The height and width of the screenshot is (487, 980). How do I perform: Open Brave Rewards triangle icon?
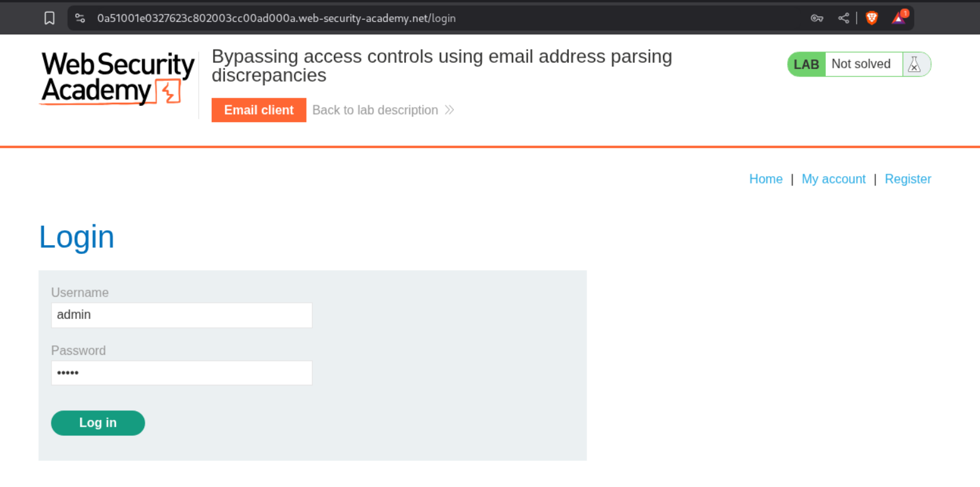(x=899, y=18)
